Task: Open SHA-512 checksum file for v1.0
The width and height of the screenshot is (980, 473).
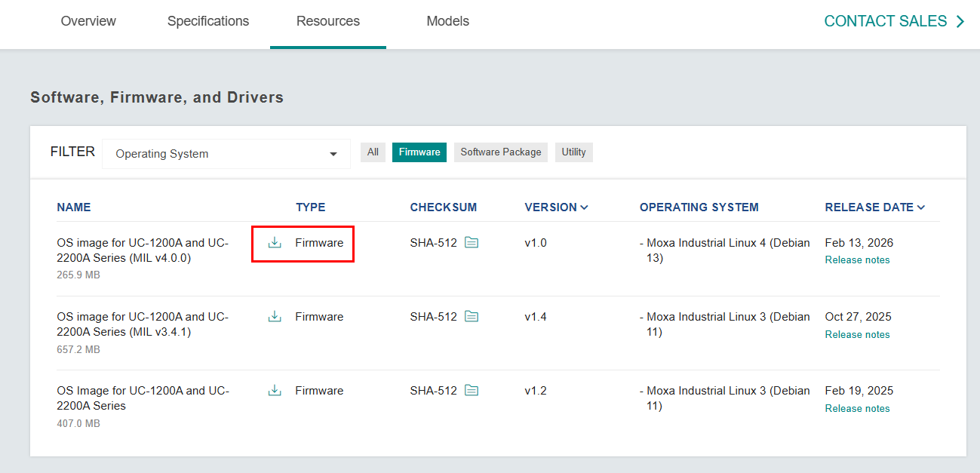Action: click(x=472, y=243)
